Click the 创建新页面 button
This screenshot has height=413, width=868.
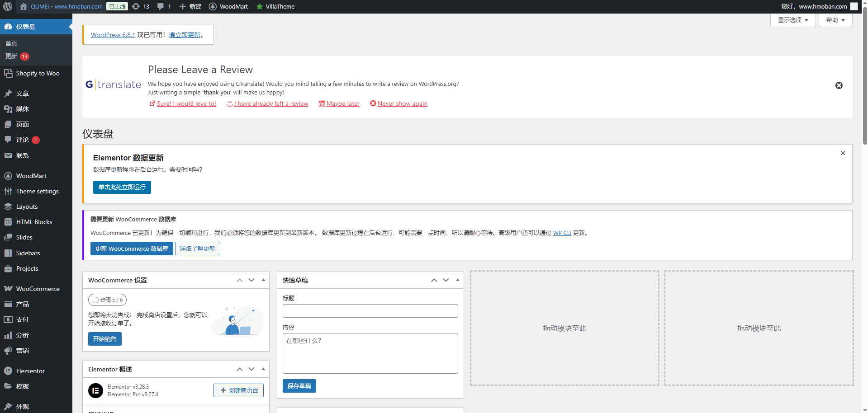(x=239, y=390)
